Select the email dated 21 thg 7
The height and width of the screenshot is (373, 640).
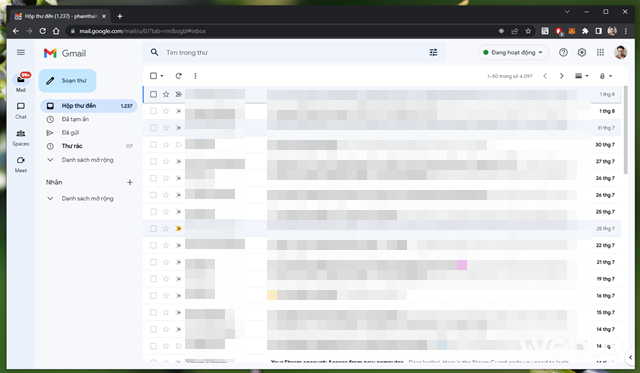(153, 262)
